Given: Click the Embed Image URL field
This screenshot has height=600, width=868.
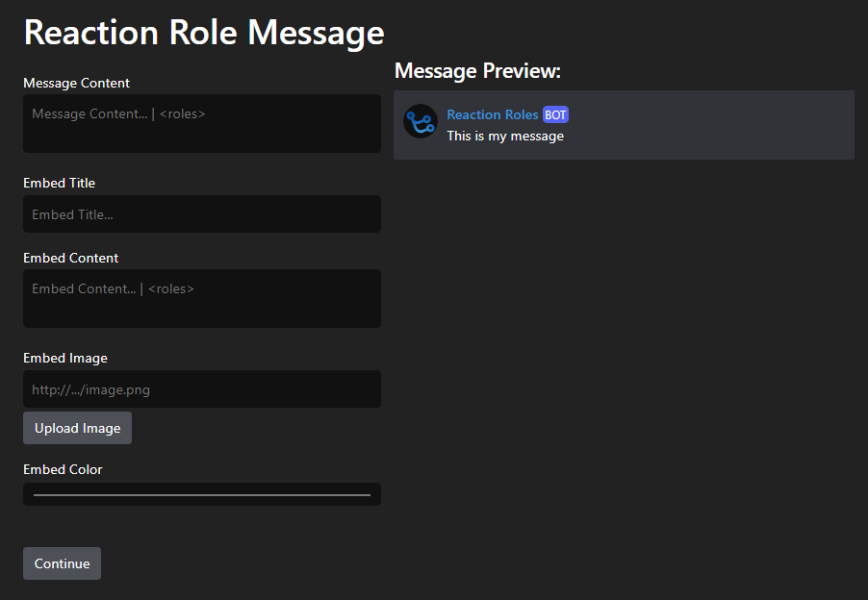Looking at the screenshot, I should [x=202, y=389].
